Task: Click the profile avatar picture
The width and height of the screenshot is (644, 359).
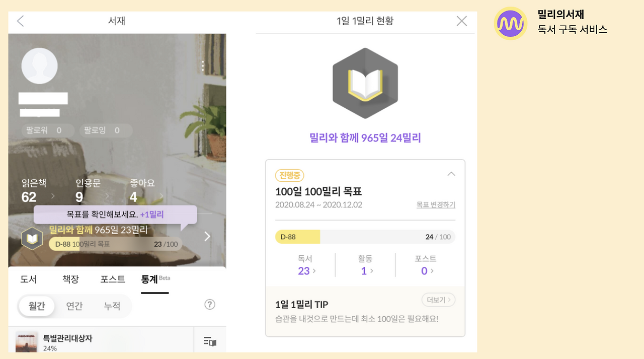Action: (39, 66)
